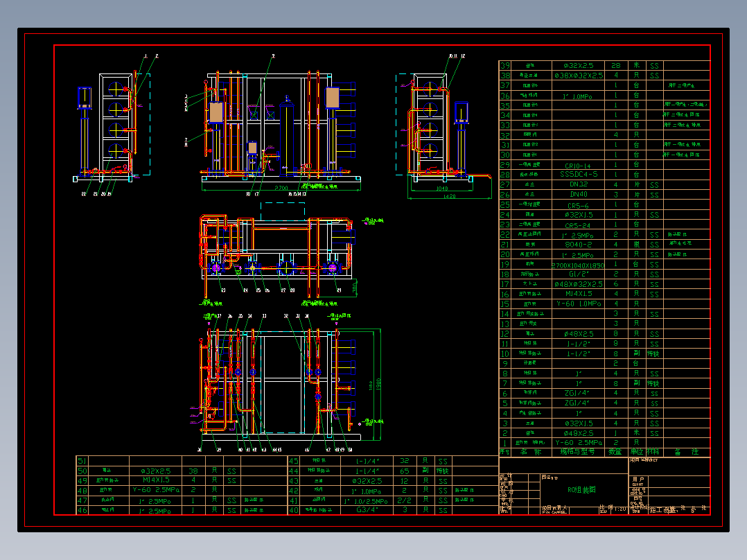Select the 'DN40' spec in row 26
747x560 pixels.
(x=579, y=195)
